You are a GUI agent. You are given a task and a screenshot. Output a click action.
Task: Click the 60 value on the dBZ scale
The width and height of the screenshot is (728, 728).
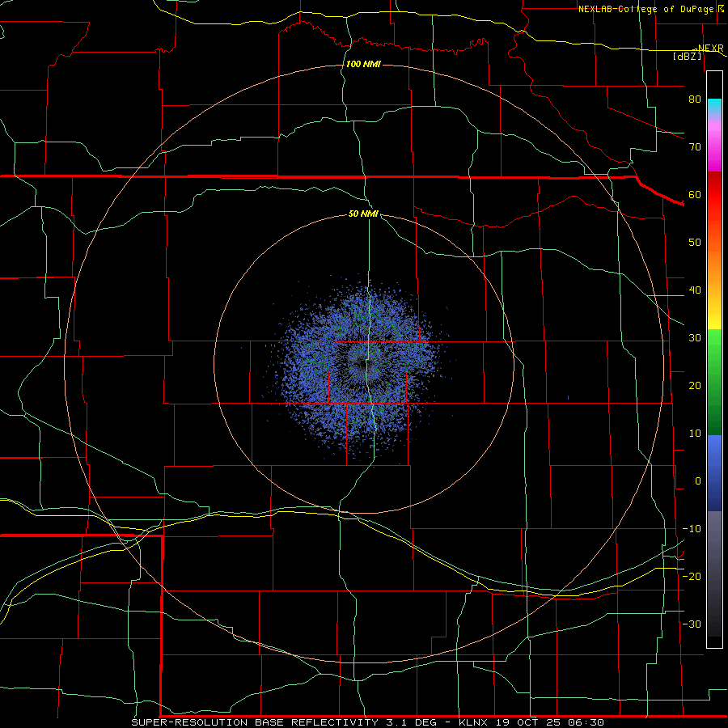[x=695, y=194]
